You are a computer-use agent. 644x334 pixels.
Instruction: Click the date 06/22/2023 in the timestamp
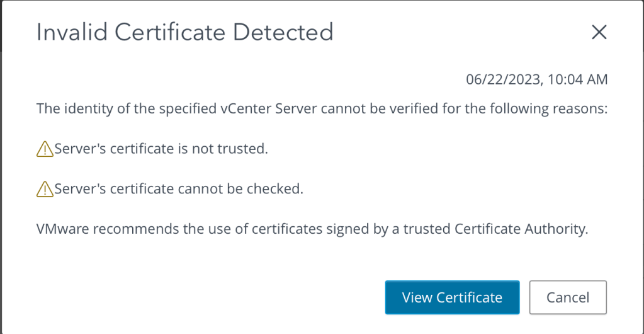coord(500,79)
